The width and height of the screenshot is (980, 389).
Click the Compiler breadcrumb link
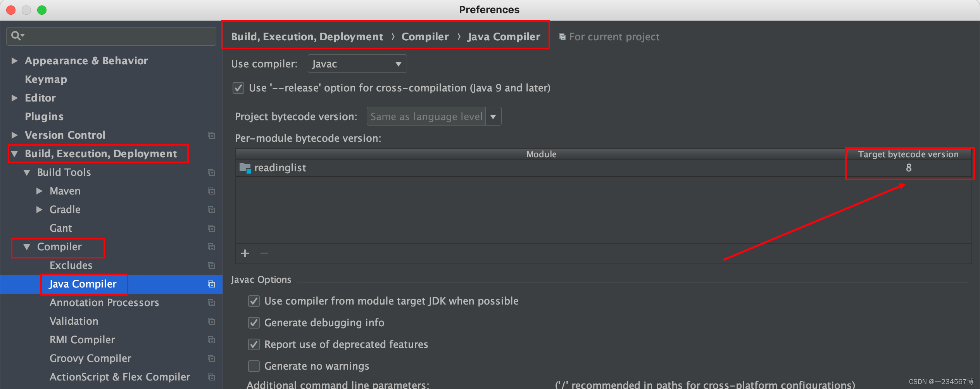(x=425, y=37)
